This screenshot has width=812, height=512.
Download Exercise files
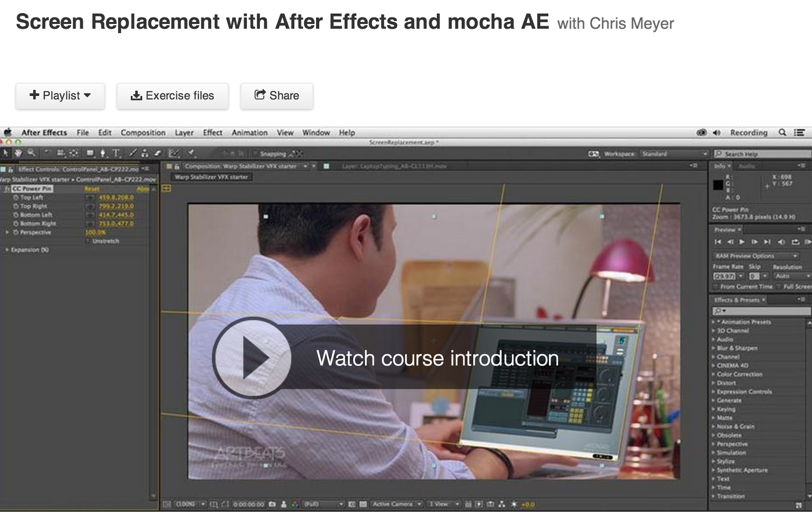tap(173, 96)
